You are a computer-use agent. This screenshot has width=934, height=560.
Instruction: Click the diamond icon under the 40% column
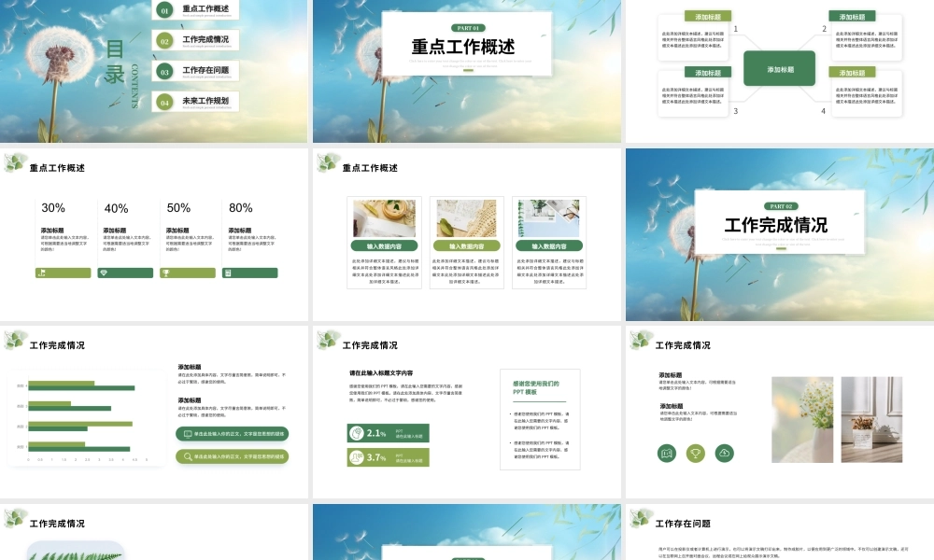point(104,273)
